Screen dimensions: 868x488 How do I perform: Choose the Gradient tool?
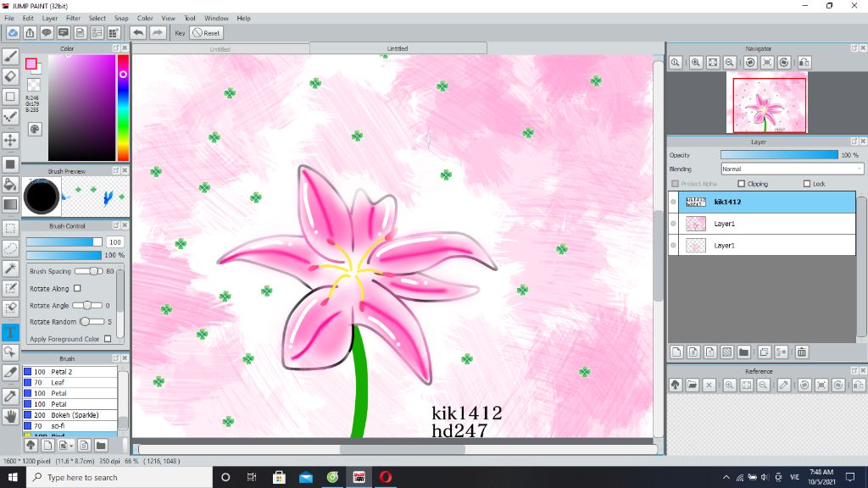[10, 205]
